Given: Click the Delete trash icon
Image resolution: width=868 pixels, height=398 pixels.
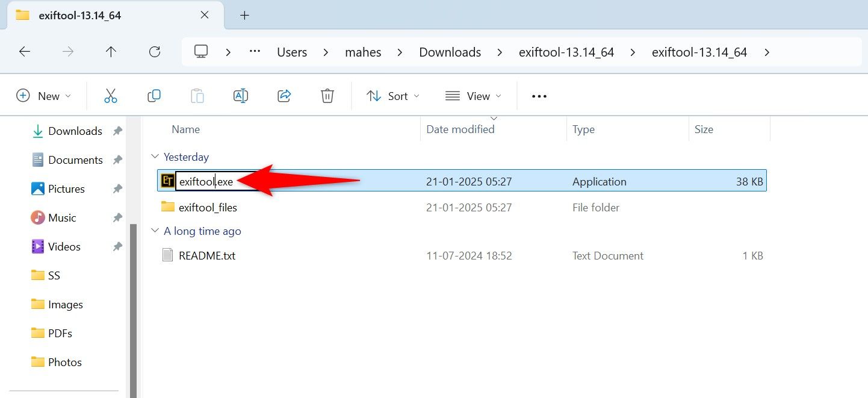Looking at the screenshot, I should [x=327, y=96].
